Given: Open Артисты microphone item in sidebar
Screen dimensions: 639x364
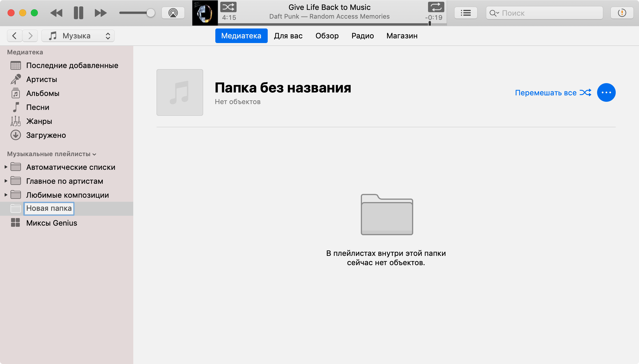Looking at the screenshot, I should coord(41,79).
